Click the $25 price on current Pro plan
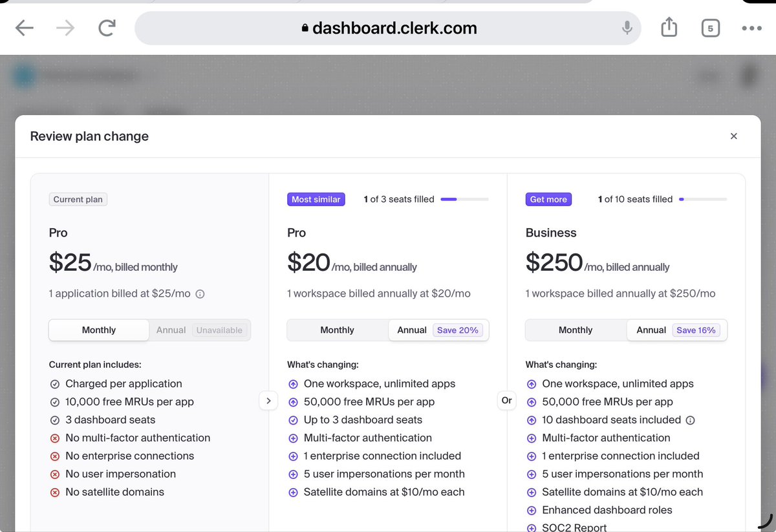The height and width of the screenshot is (532, 776). [70, 262]
